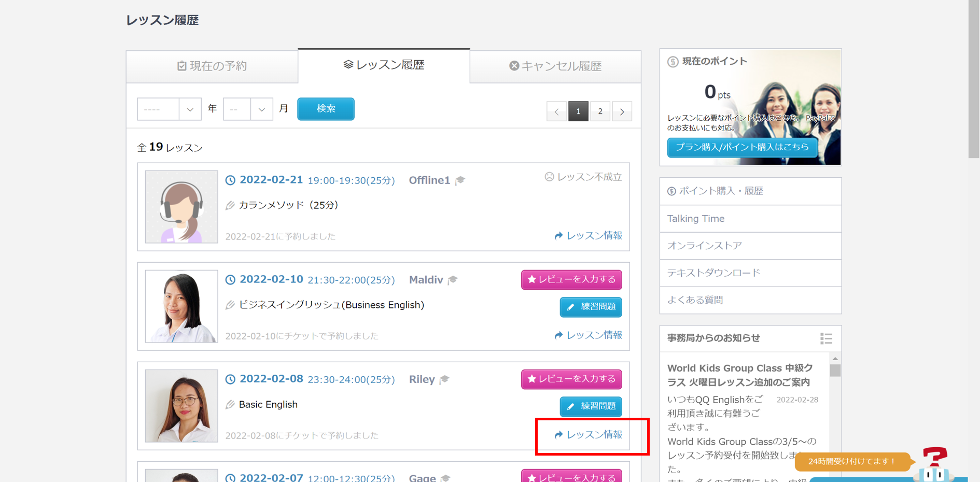This screenshot has height=482, width=980.
Task: Click clock icon for 2022-02-21 lesson
Action: tap(230, 180)
